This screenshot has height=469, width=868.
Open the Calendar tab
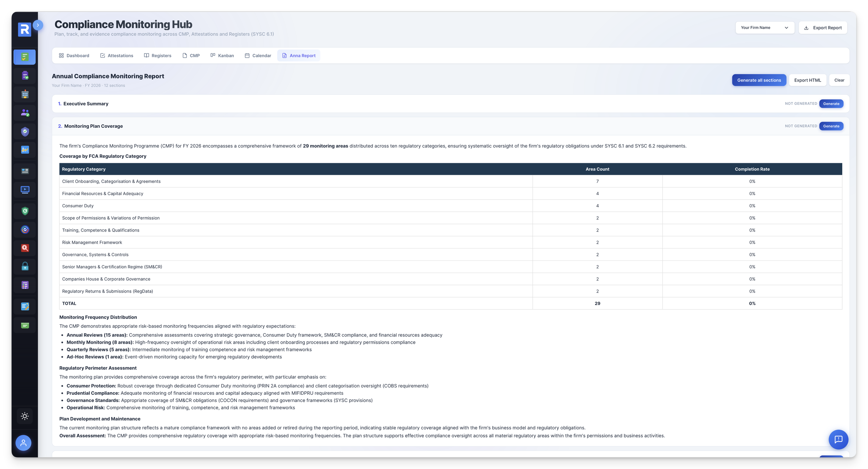(x=258, y=55)
